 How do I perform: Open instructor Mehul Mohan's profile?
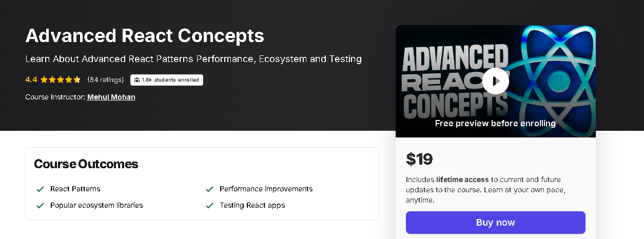[x=111, y=97]
